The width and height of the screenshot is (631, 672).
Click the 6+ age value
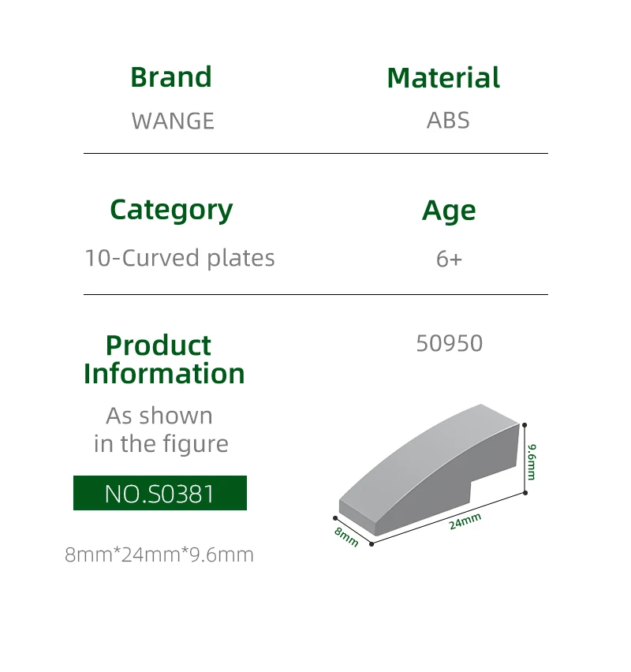click(x=449, y=259)
